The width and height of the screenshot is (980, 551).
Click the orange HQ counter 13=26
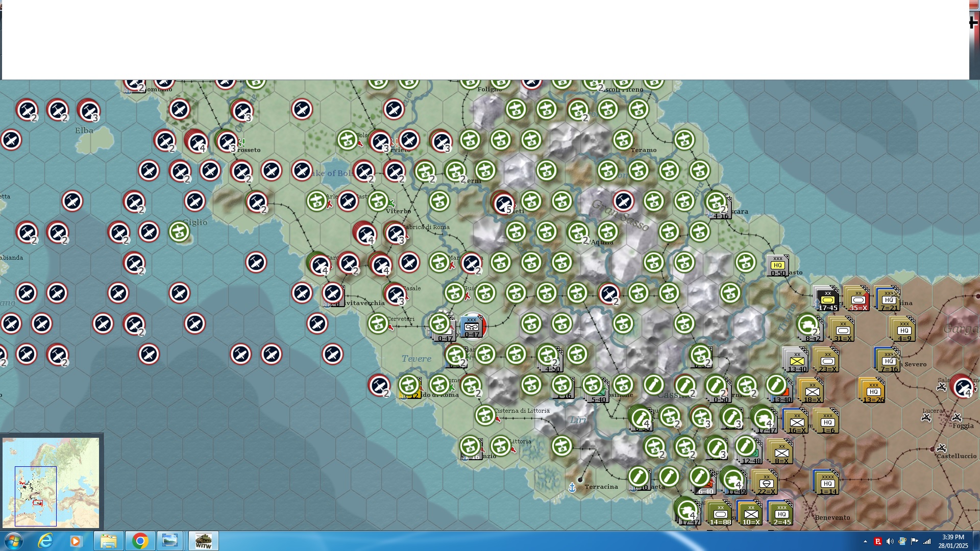point(873,391)
